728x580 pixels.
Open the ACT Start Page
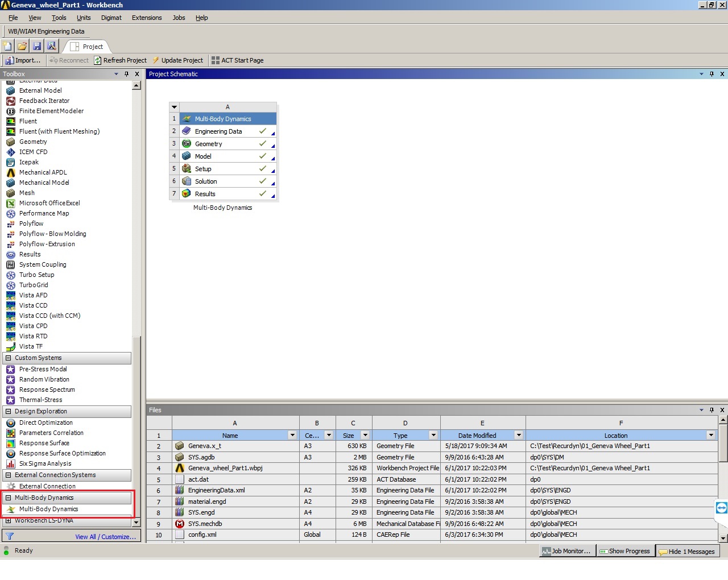tap(238, 60)
